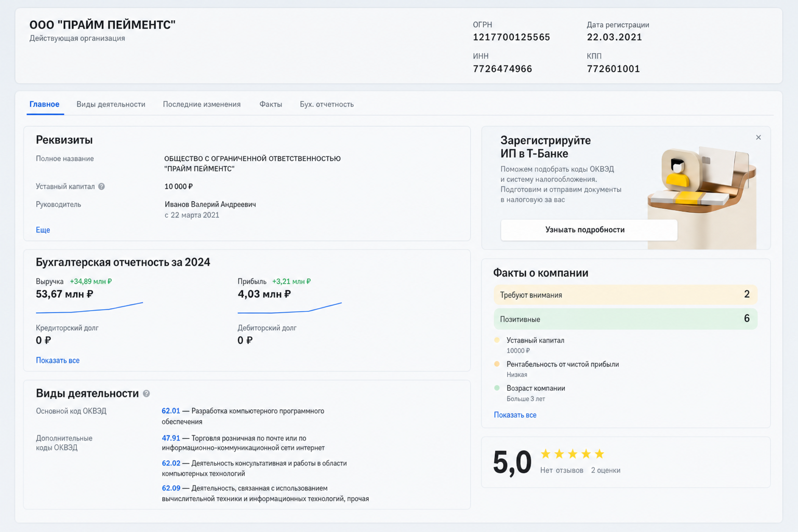The height and width of the screenshot is (532, 798).
Task: Expand the Требуют внимания facts row
Action: (x=625, y=295)
